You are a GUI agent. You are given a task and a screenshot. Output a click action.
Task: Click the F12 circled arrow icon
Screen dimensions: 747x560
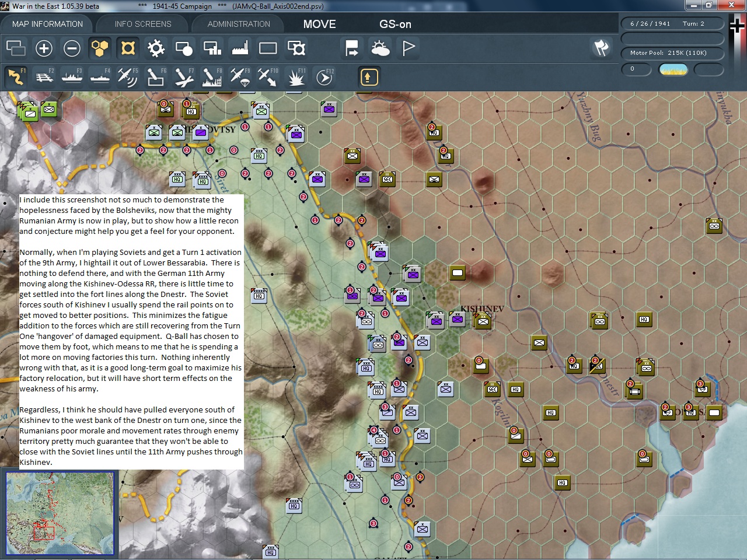click(324, 76)
